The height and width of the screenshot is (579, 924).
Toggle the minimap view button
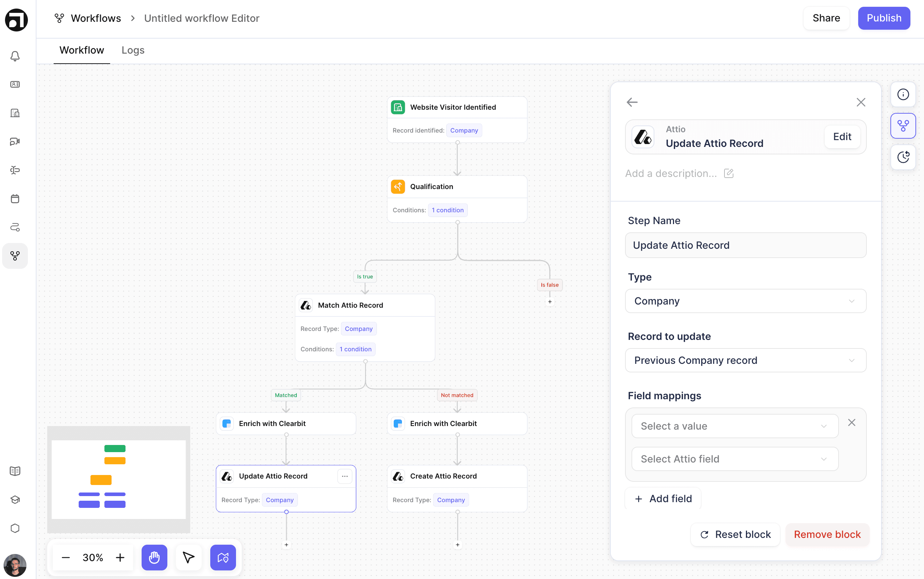tap(223, 557)
